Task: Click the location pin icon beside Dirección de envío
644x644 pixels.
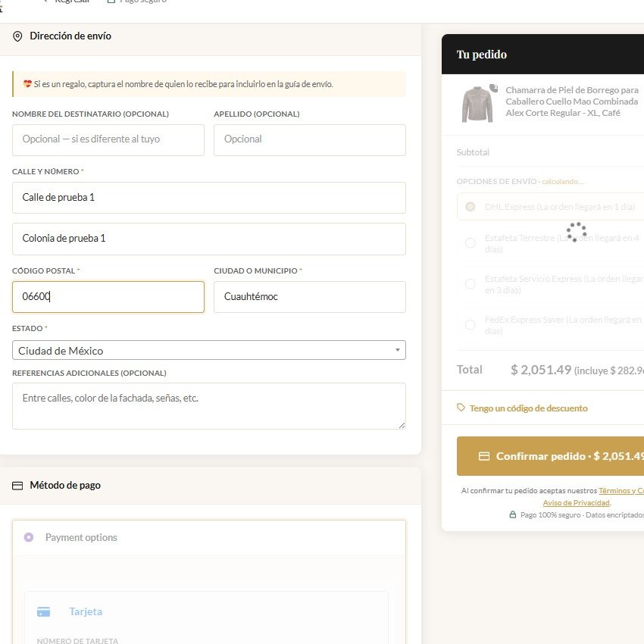Action: coord(17,36)
